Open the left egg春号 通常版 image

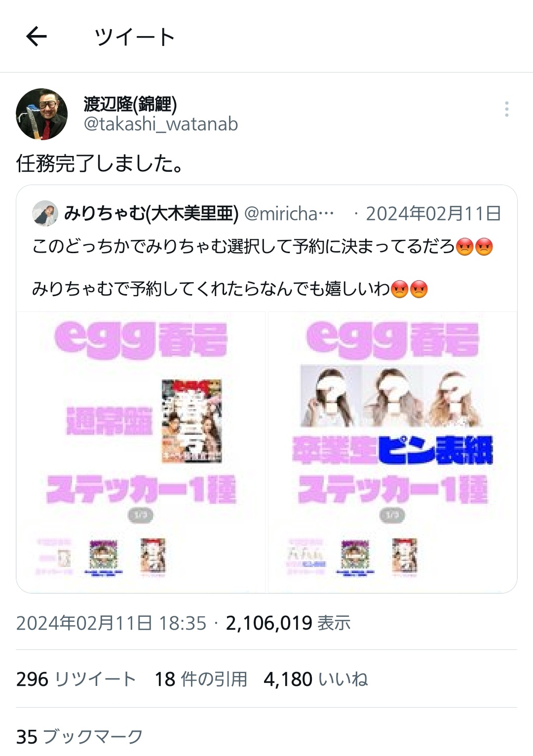141,452
